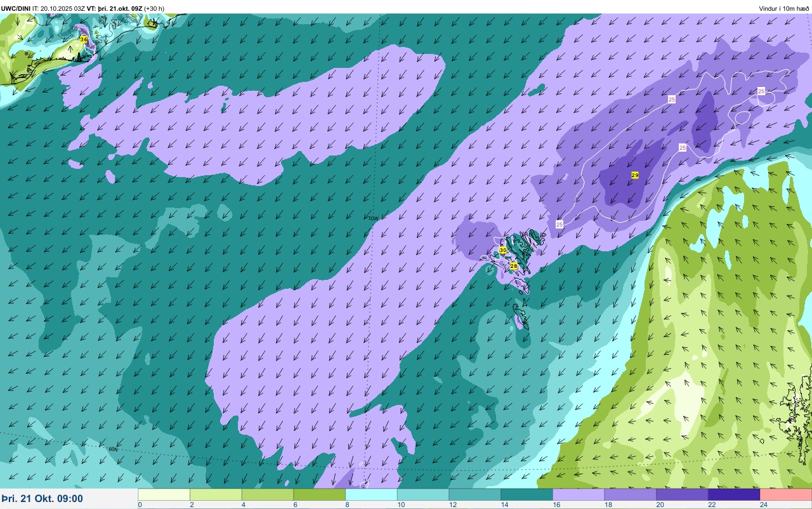The height and width of the screenshot is (509, 812).
Task: Click the 'Þri. 21 Okt. 09:00' date label
Action: pyautogui.click(x=42, y=499)
